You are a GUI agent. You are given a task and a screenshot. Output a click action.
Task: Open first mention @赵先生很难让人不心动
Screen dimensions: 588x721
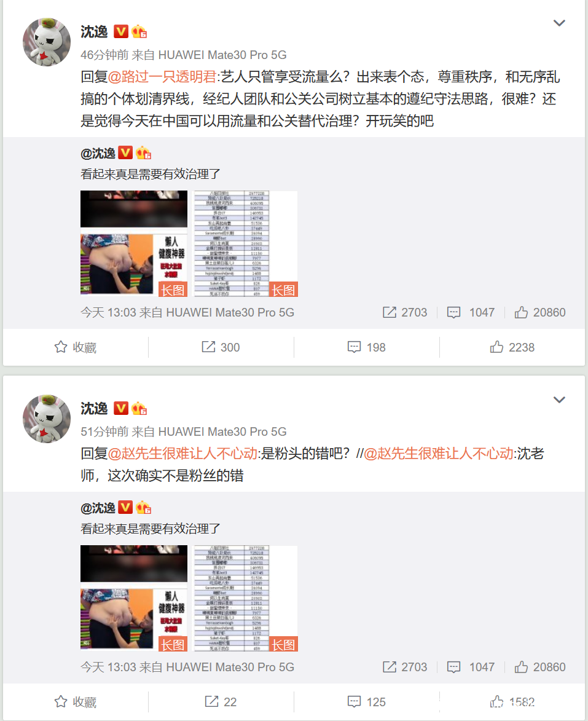[x=182, y=454]
